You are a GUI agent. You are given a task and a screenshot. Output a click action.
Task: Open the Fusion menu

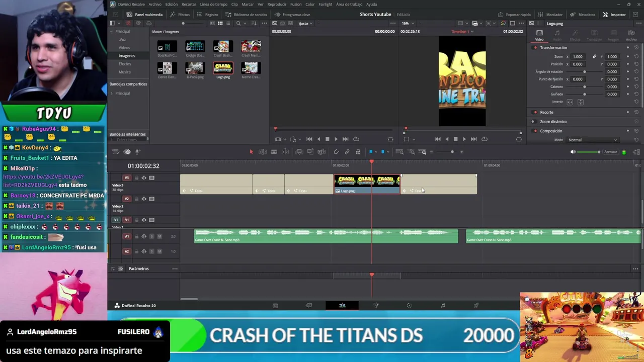(296, 5)
